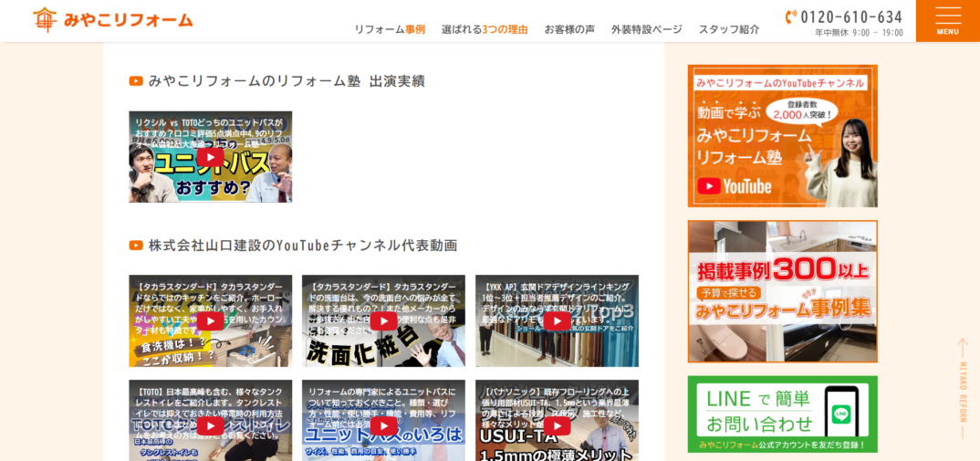
Task: Go to お客様の声 page
Action: coord(569,29)
